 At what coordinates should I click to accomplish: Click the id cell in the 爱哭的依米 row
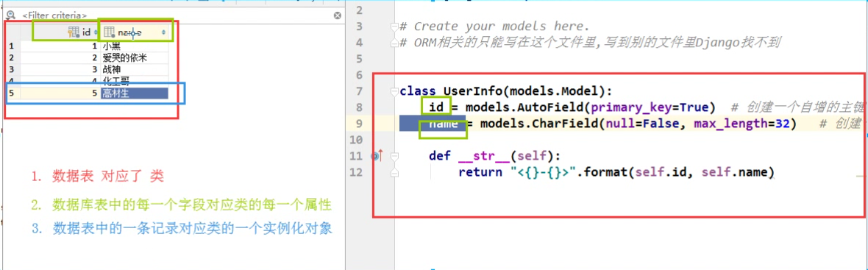point(60,57)
